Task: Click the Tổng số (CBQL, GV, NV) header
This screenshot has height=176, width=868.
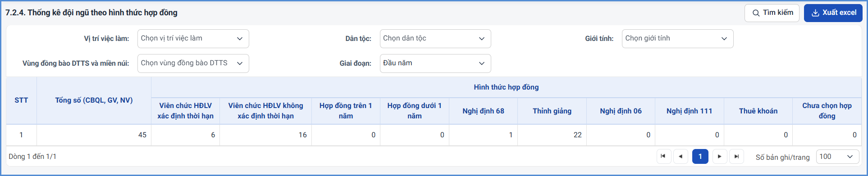Action: coord(94,100)
